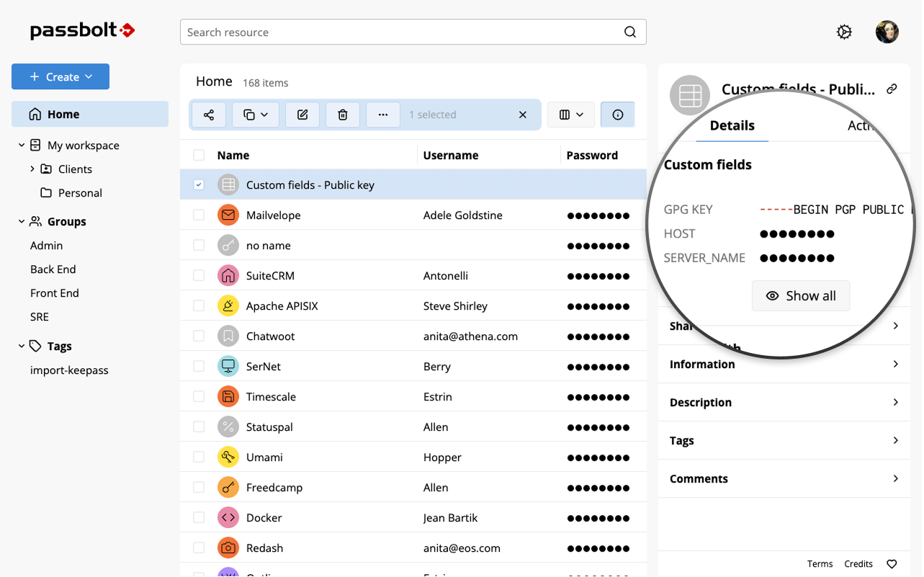Check the SerNet row checkbox

click(x=199, y=366)
